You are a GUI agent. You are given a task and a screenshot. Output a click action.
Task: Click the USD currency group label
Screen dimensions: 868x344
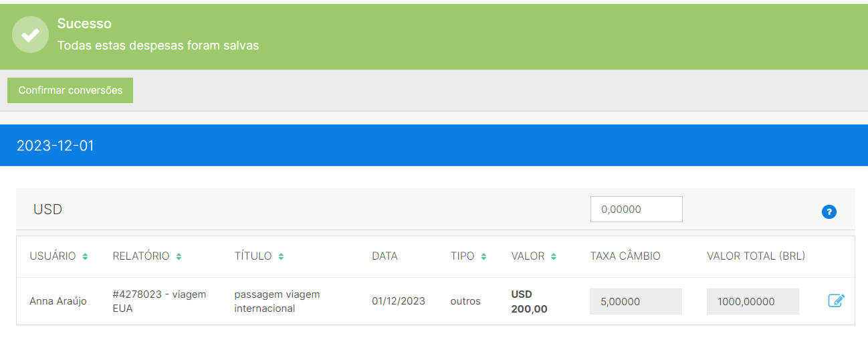pos(47,209)
